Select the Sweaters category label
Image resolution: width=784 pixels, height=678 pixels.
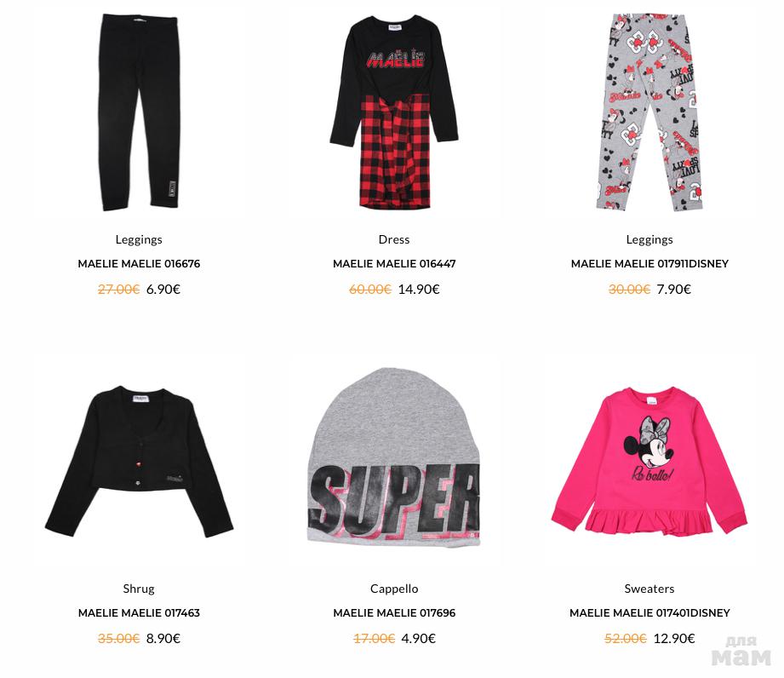click(x=650, y=589)
